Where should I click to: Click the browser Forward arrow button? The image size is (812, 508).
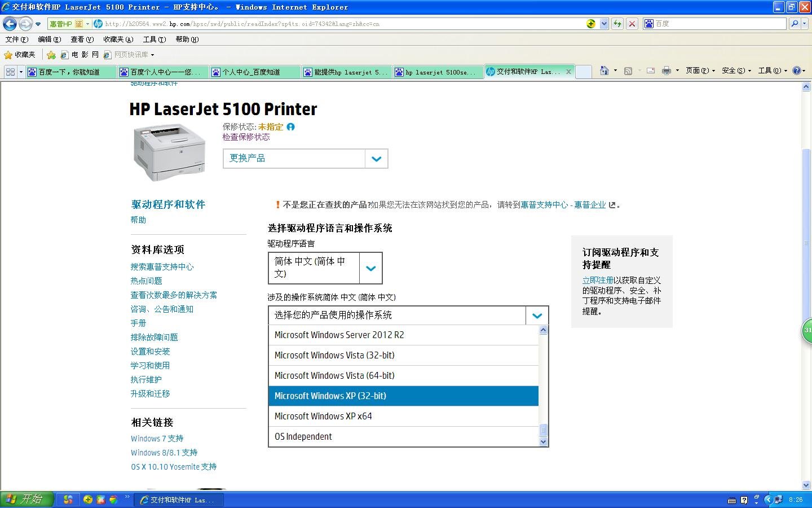(25, 24)
